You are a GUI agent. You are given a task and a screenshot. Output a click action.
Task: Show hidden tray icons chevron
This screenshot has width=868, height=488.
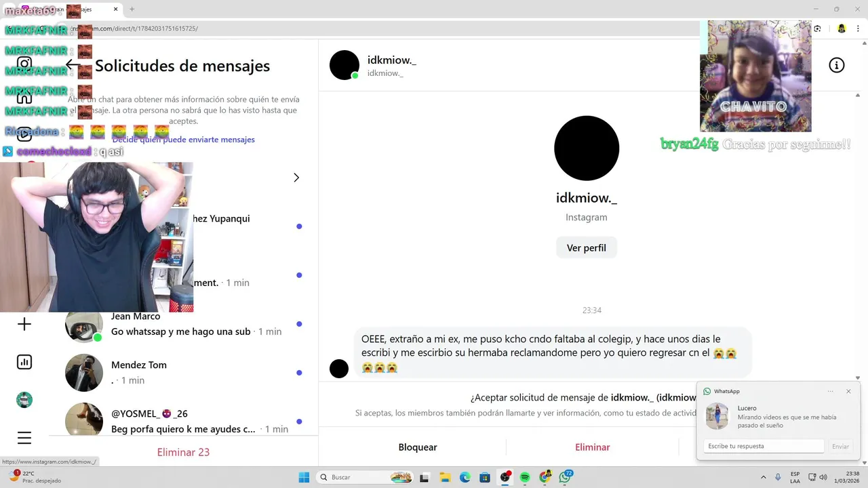(x=764, y=477)
